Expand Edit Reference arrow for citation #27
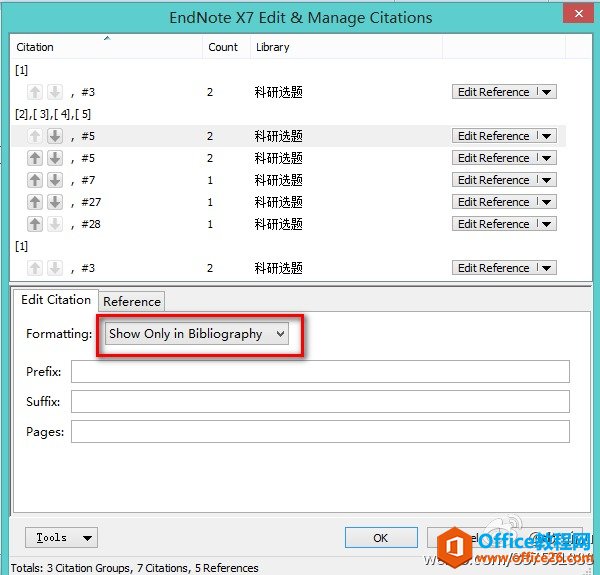Screen dimensions: 600x575 [x=546, y=202]
